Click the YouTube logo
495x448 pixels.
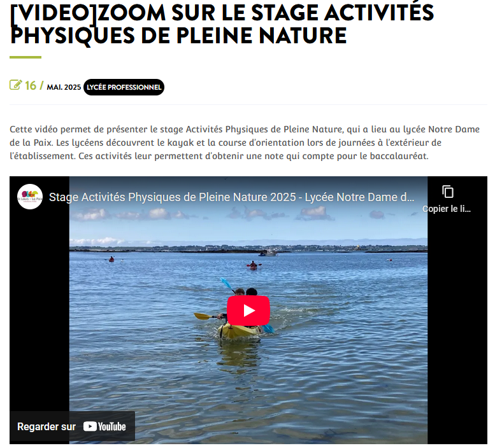pos(104,426)
